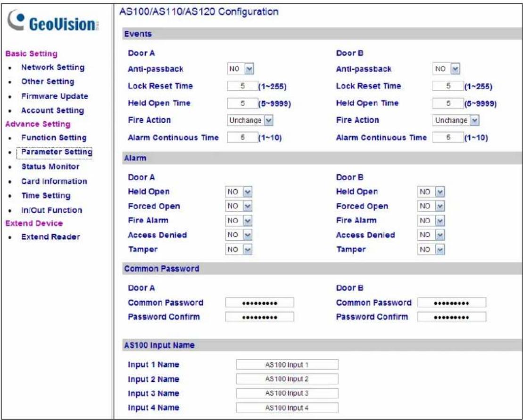Open Door A Fire Action dropdown

[x=250, y=120]
